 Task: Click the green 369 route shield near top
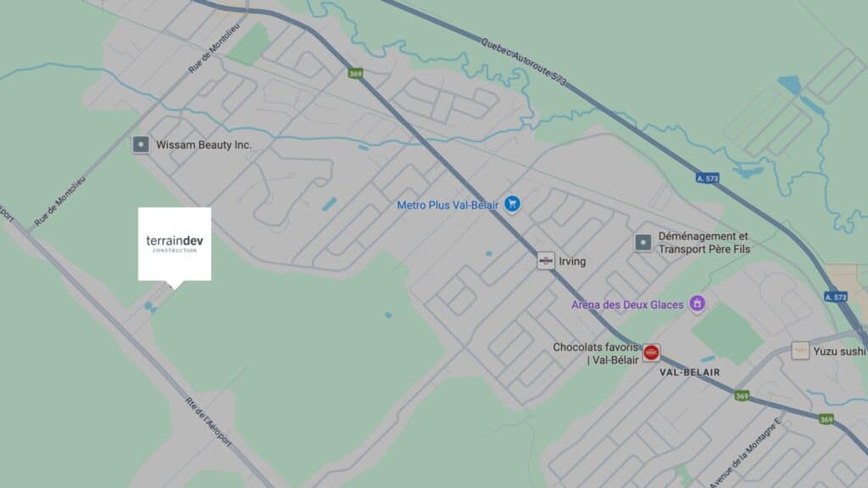pos(355,73)
